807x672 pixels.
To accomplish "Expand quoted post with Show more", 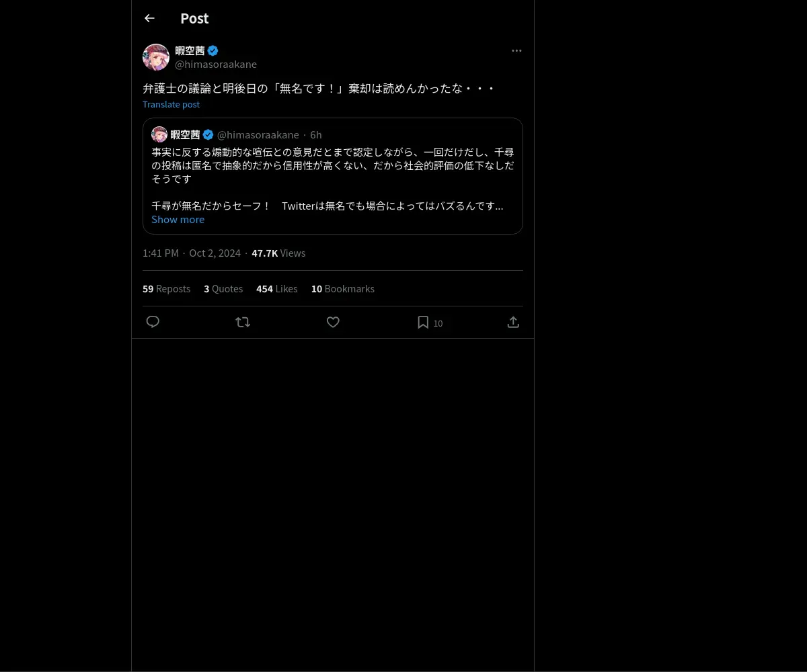I will [x=178, y=219].
